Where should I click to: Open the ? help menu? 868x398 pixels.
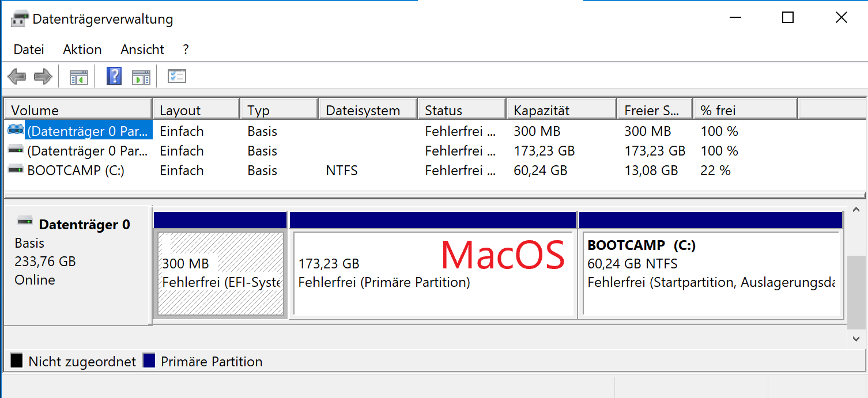186,50
